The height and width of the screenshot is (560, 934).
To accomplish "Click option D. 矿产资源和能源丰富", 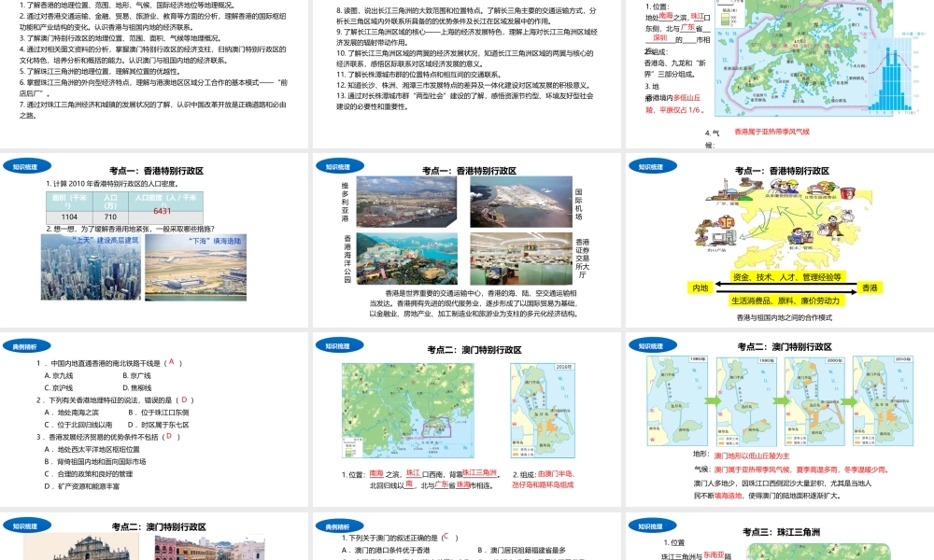I will click(x=81, y=486).
